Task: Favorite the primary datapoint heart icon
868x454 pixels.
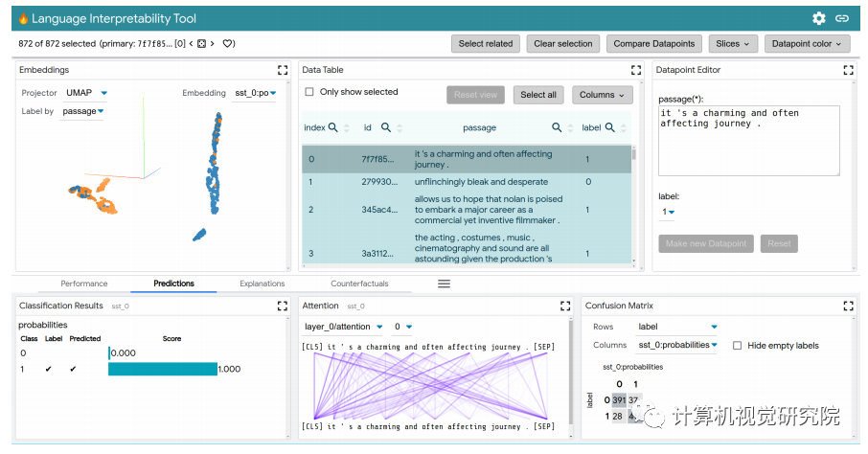Action: tap(227, 43)
